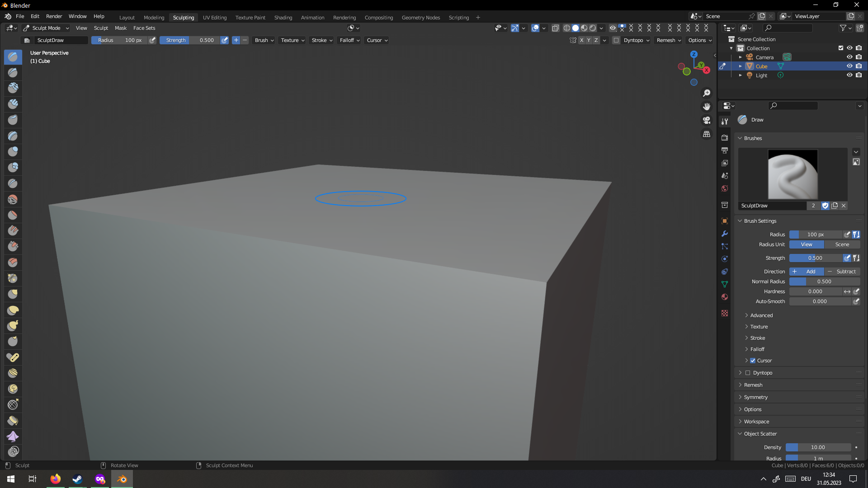Toggle Camera visibility eye icon
This screenshot has width=868, height=488.
tap(849, 57)
